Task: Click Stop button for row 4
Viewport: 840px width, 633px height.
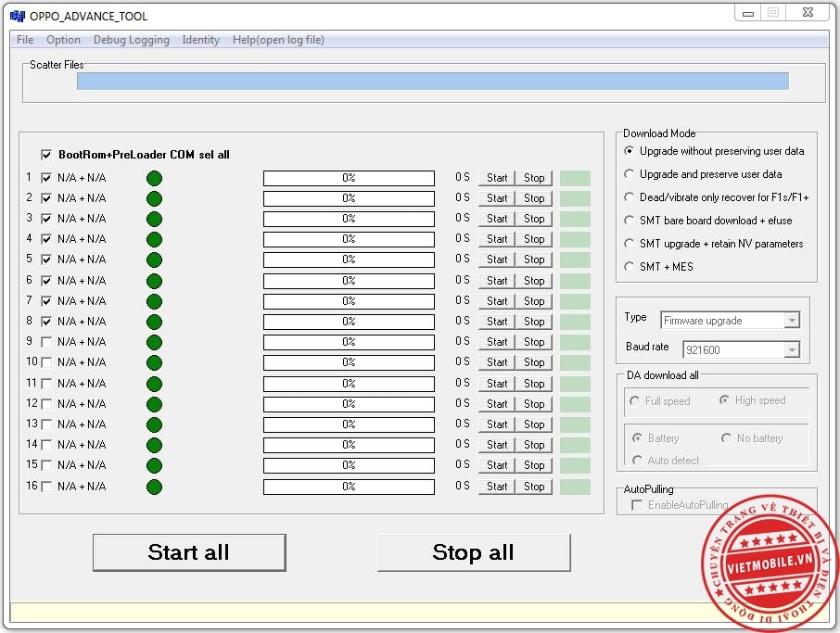Action: click(x=534, y=239)
